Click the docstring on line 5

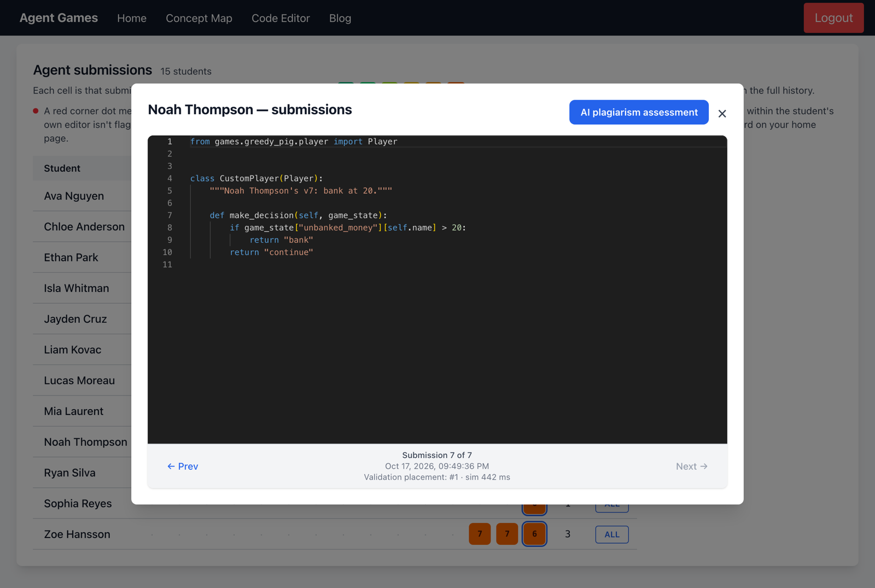pos(301,191)
